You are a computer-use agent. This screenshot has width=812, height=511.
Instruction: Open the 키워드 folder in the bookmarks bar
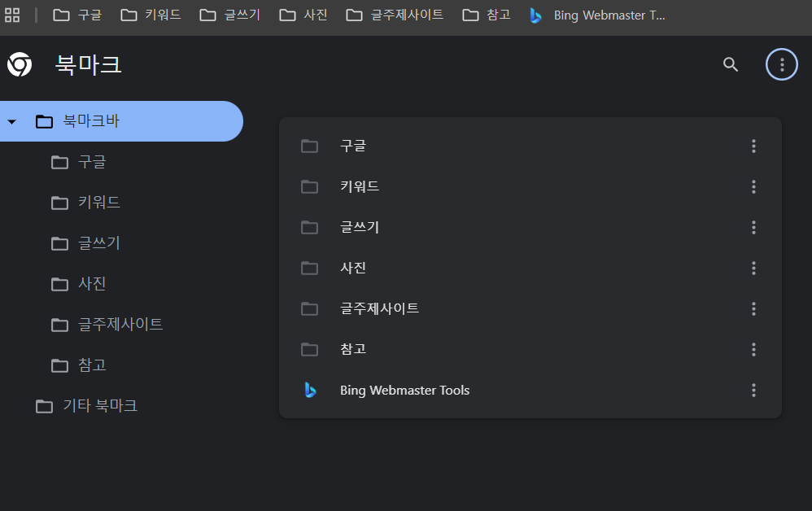click(x=151, y=15)
